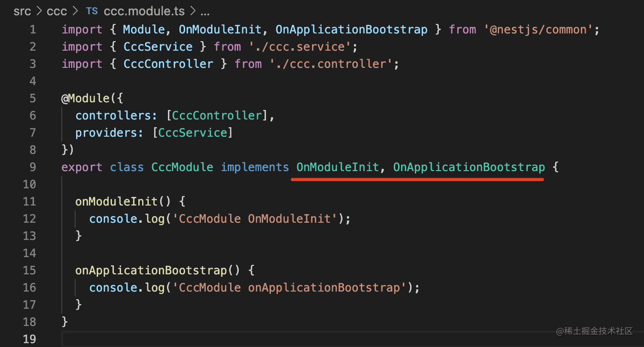Click the './ccc.controller' import path
The height and width of the screenshot is (347, 644).
point(331,64)
